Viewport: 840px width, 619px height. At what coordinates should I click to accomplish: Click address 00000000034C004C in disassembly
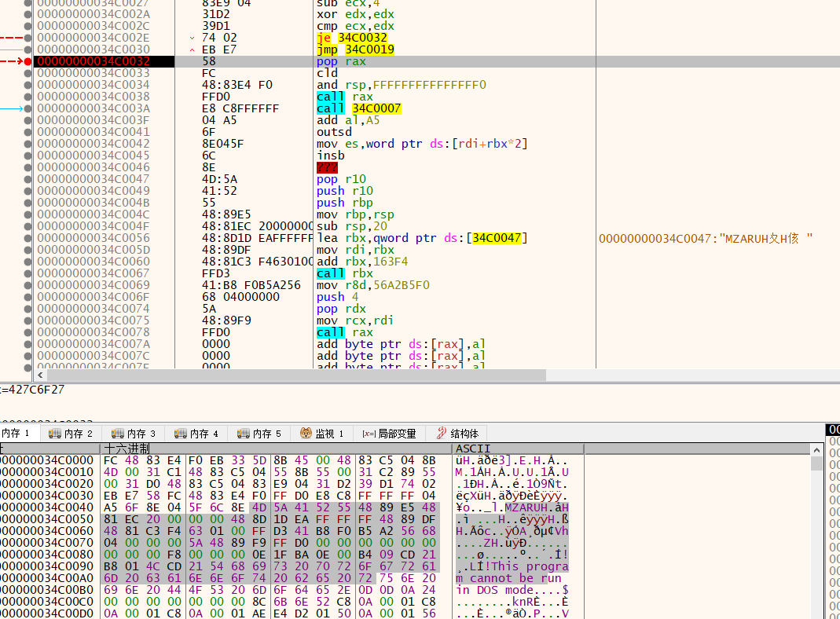tap(94, 214)
